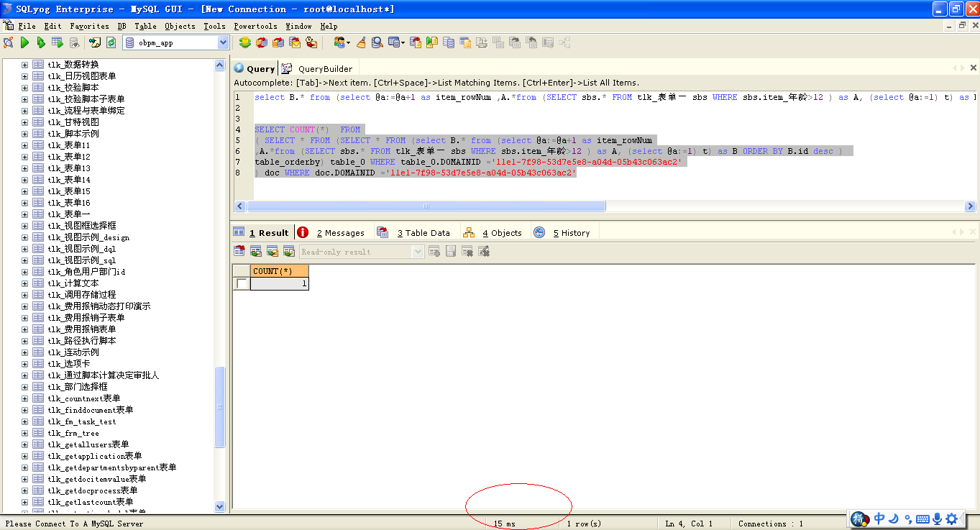The width and height of the screenshot is (980, 530).
Task: Open the Help menu
Action: (329, 26)
